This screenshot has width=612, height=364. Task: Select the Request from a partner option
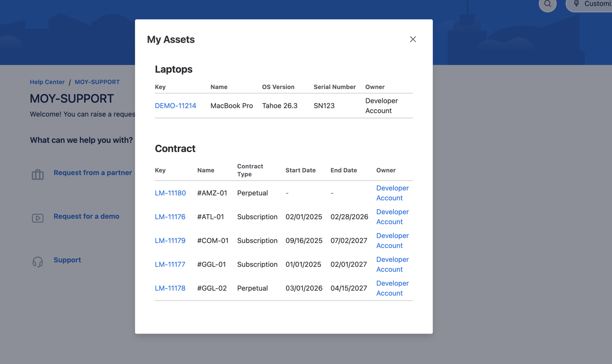pos(93,173)
